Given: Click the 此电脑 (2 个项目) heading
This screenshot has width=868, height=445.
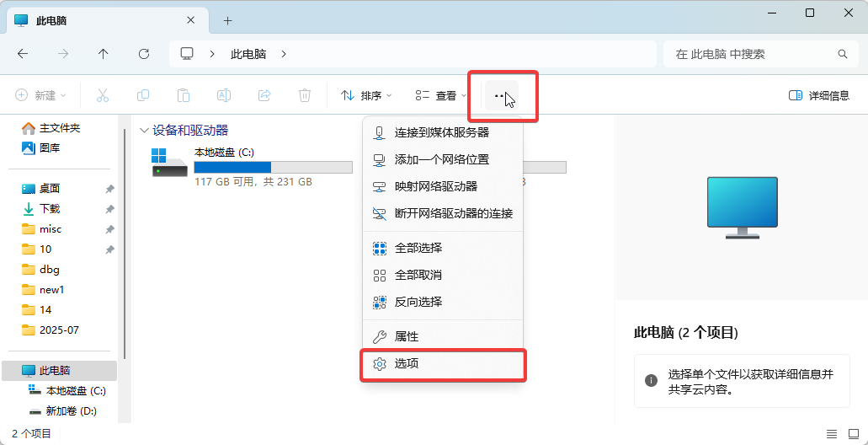Looking at the screenshot, I should tap(686, 333).
